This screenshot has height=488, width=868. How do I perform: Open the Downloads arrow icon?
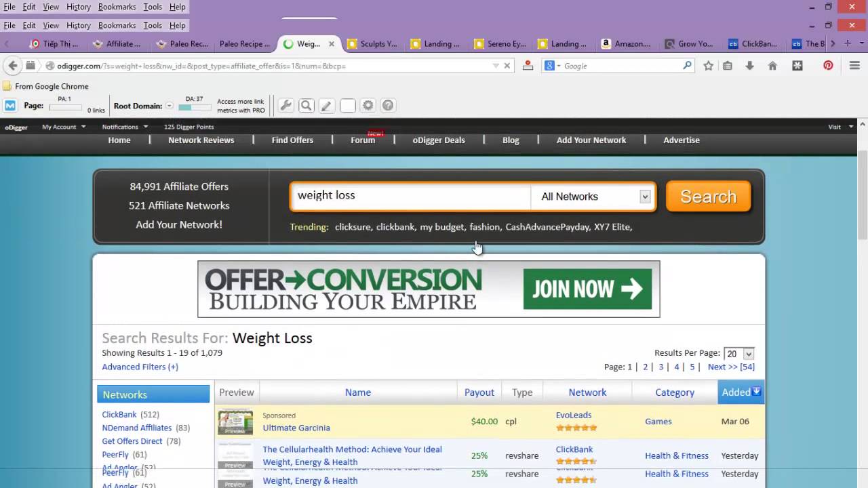(749, 66)
